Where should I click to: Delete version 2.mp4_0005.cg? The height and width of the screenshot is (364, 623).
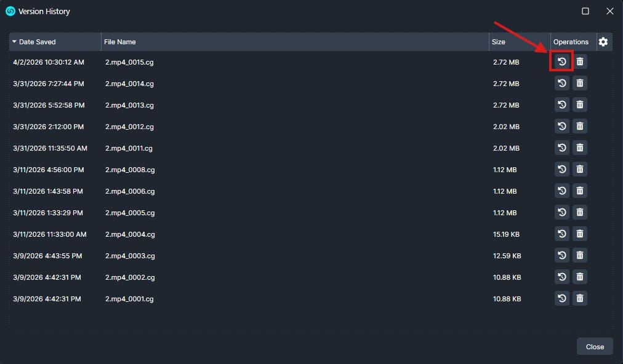point(579,212)
